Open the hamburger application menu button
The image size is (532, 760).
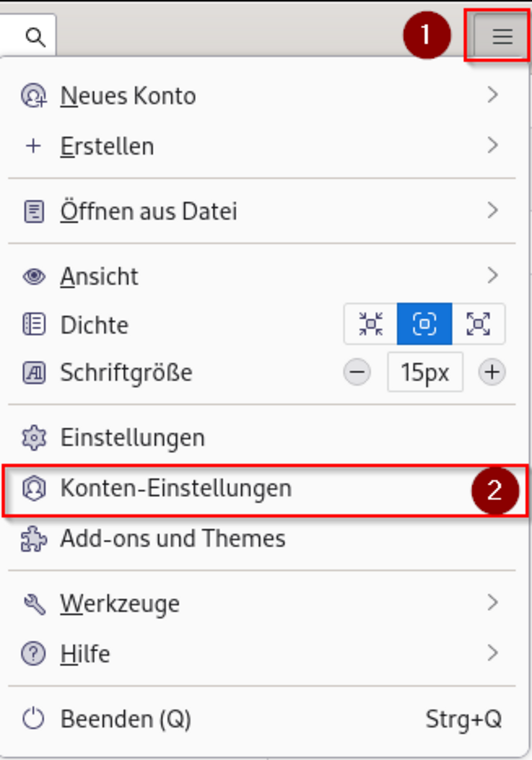[502, 36]
